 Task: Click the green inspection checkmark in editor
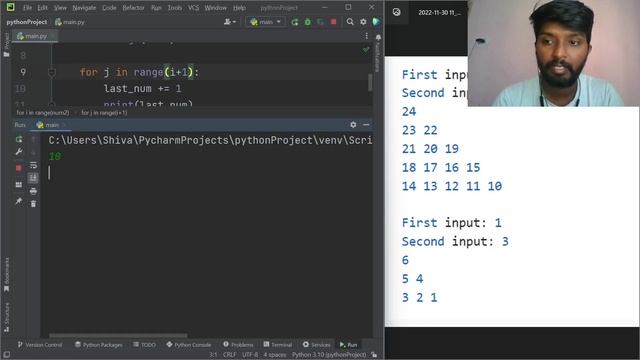366,49
